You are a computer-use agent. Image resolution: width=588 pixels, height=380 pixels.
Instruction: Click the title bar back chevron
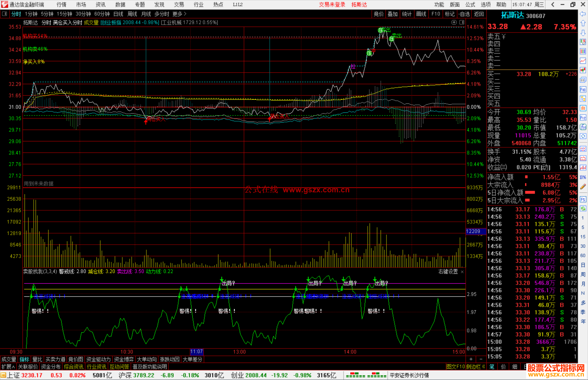pos(553,4)
